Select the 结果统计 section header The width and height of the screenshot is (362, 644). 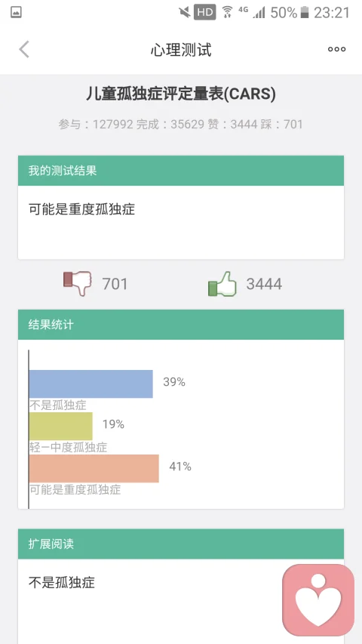pyautogui.click(x=181, y=325)
